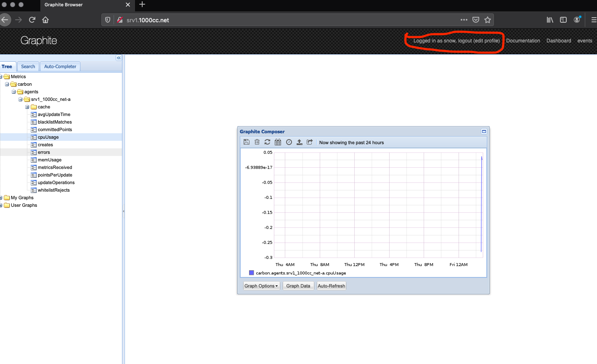Click the upload icon in Composer toolbar
The image size is (597, 364).
point(300,142)
